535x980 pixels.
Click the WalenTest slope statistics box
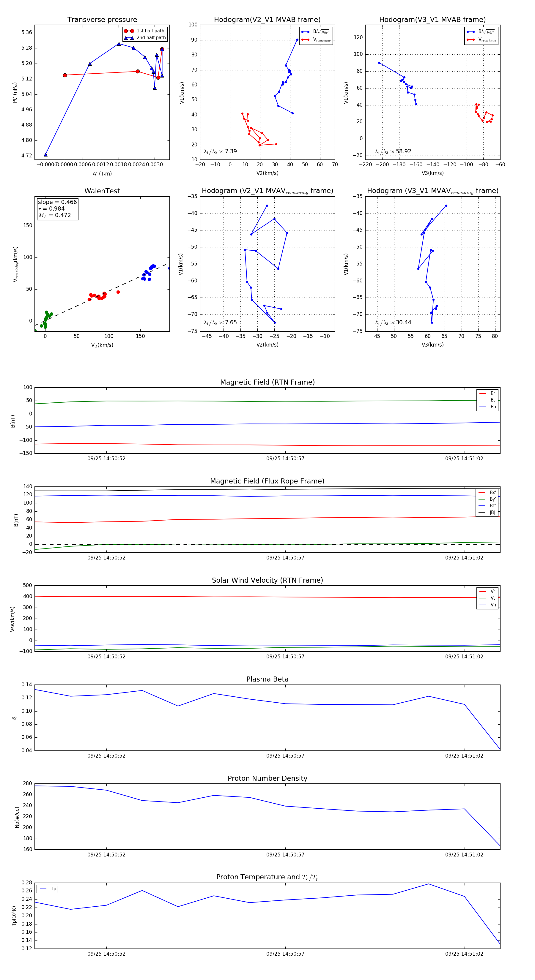click(x=57, y=208)
